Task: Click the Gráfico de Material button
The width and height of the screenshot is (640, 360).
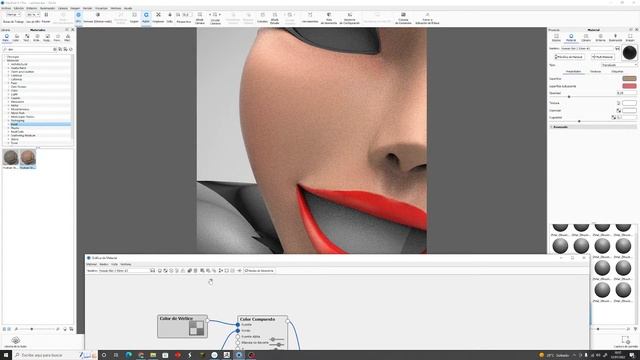Action: click(x=569, y=57)
